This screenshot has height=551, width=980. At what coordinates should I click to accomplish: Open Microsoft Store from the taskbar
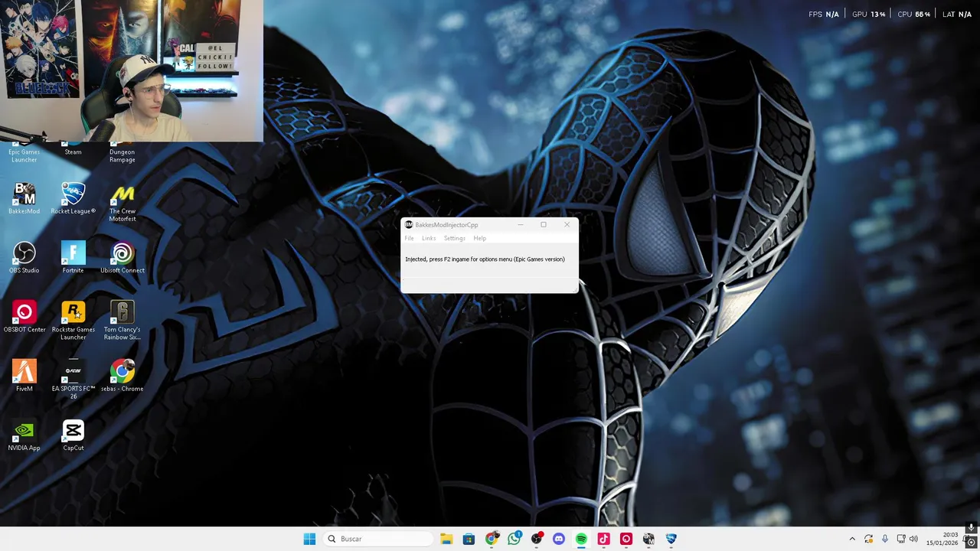469,539
